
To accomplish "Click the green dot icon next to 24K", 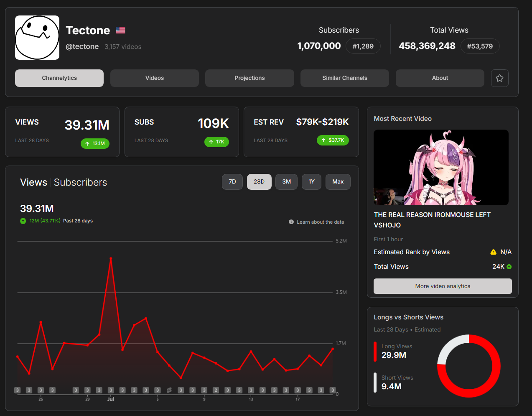I will coord(509,267).
